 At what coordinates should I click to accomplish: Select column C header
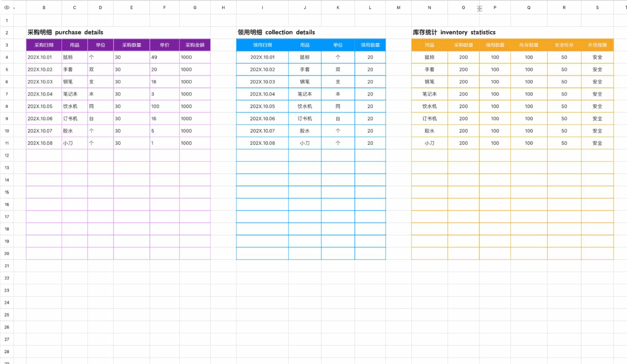75,8
